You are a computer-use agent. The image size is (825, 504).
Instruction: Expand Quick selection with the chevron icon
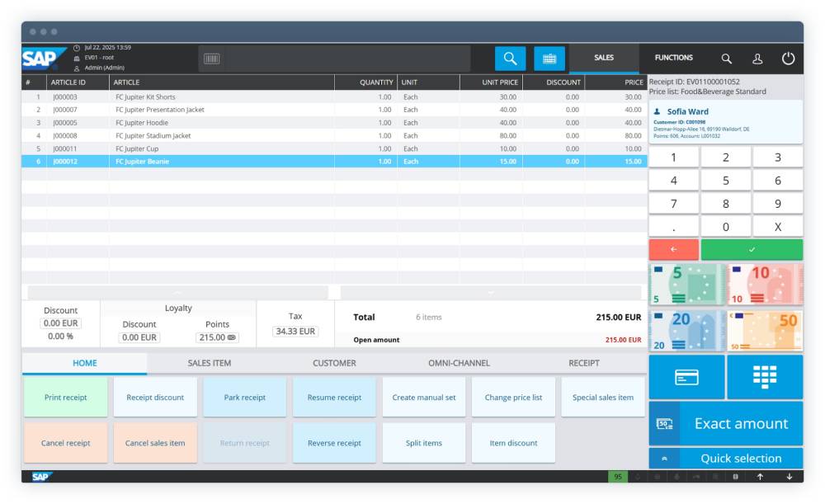point(664,459)
